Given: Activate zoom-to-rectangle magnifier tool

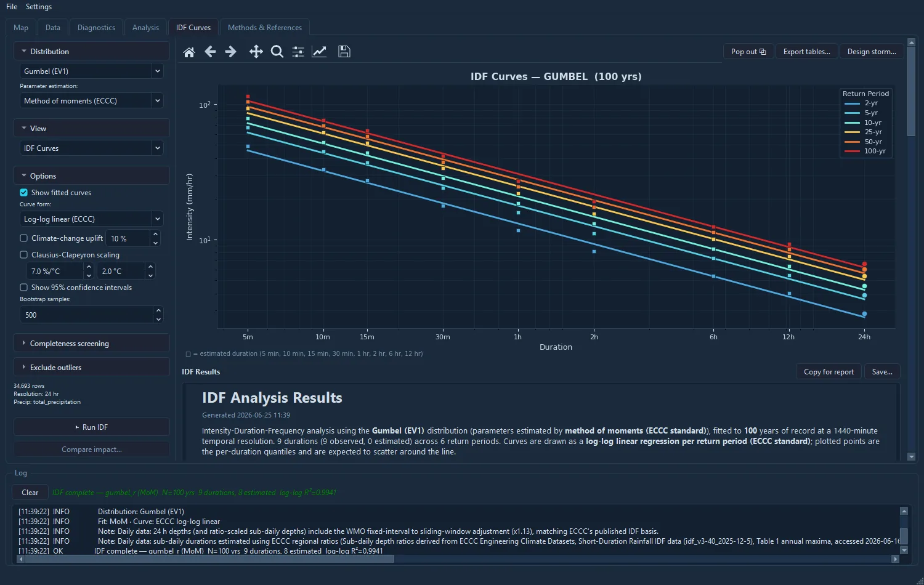Looking at the screenshot, I should 277,52.
